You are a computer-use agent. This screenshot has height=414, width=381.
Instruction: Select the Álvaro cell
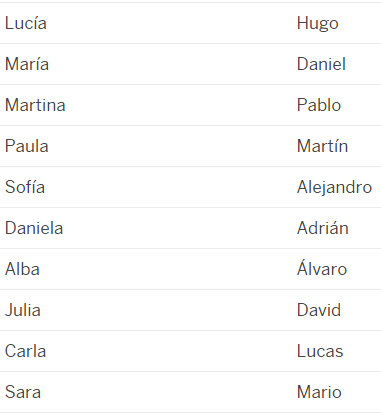[322, 268]
